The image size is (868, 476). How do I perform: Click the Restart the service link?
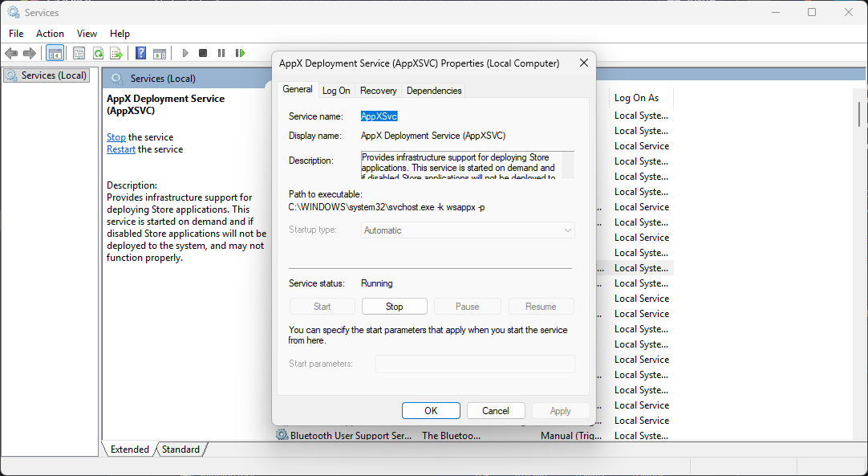tap(121, 149)
